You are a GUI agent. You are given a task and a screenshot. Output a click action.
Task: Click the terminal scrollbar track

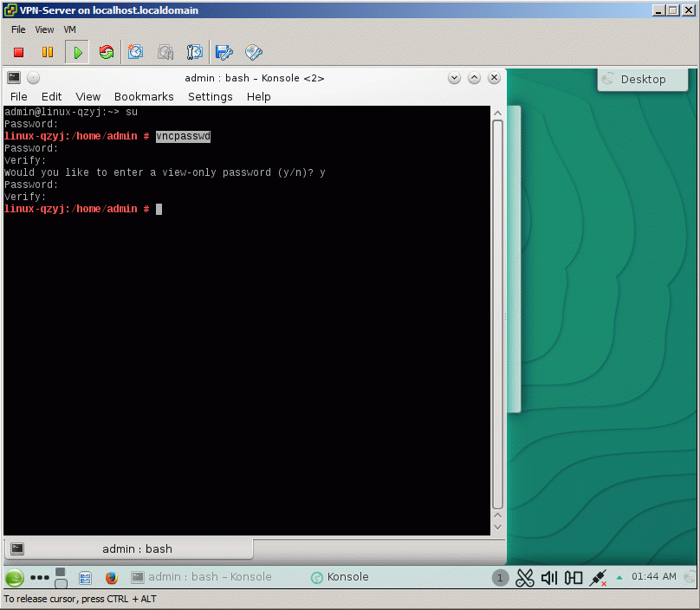pyautogui.click(x=498, y=315)
